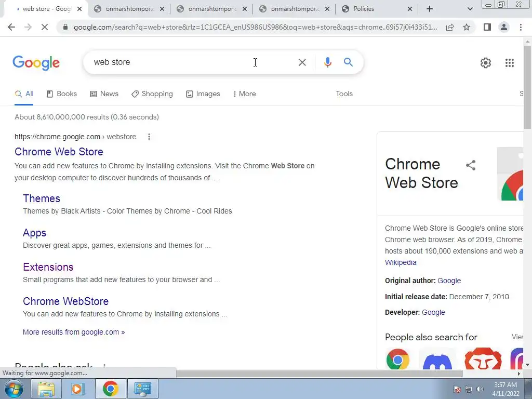
Task: Open the control panel taskbar item
Action: tap(142, 389)
